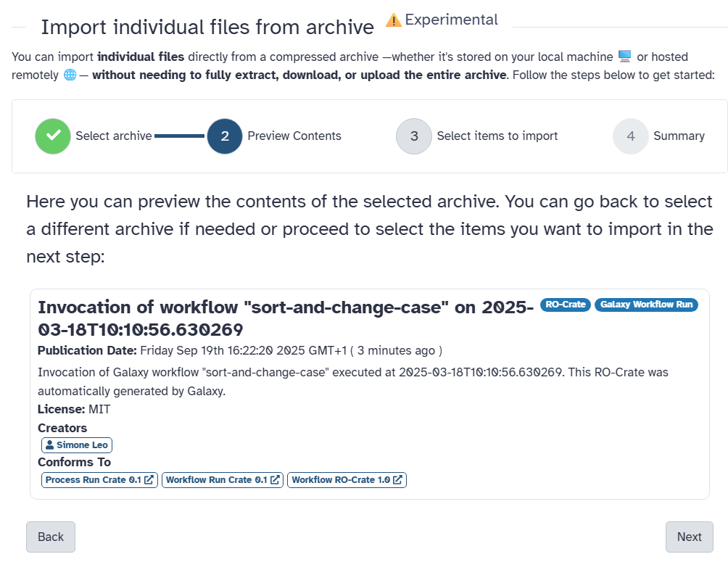Click the external-link icon on Workflow RO-Crate 1.0

pos(398,479)
